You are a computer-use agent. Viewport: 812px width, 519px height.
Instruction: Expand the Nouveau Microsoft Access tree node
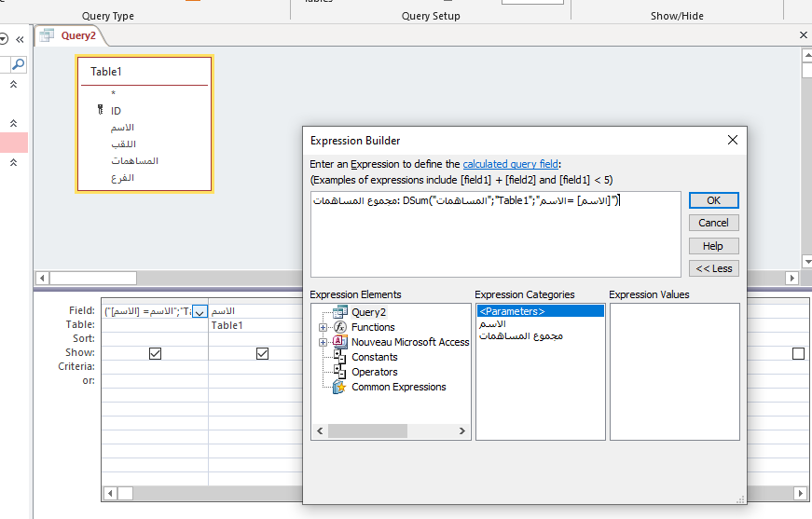[x=323, y=342]
